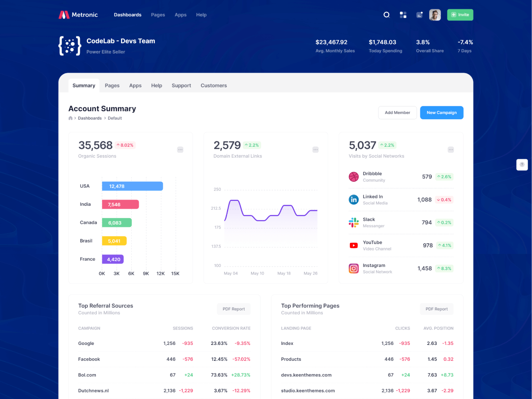Click the home icon in breadcrumb

coord(70,118)
